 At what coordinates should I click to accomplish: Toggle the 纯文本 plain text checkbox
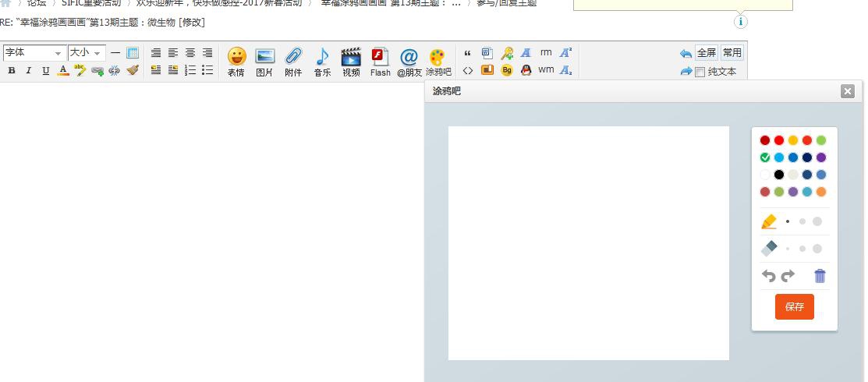click(x=700, y=73)
